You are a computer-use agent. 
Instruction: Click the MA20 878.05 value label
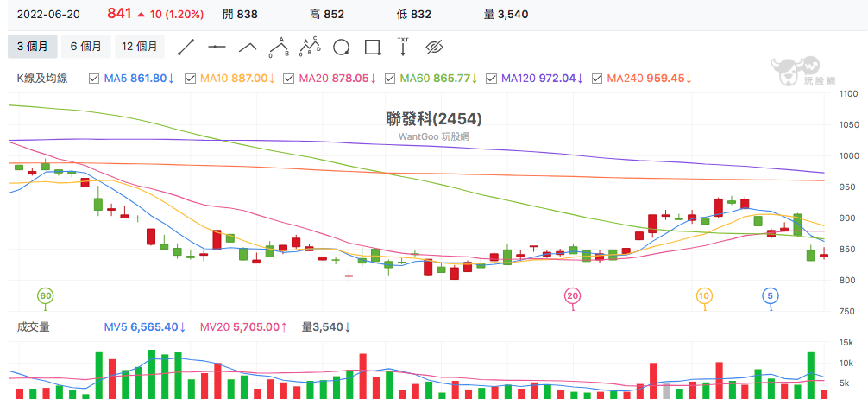(x=337, y=79)
